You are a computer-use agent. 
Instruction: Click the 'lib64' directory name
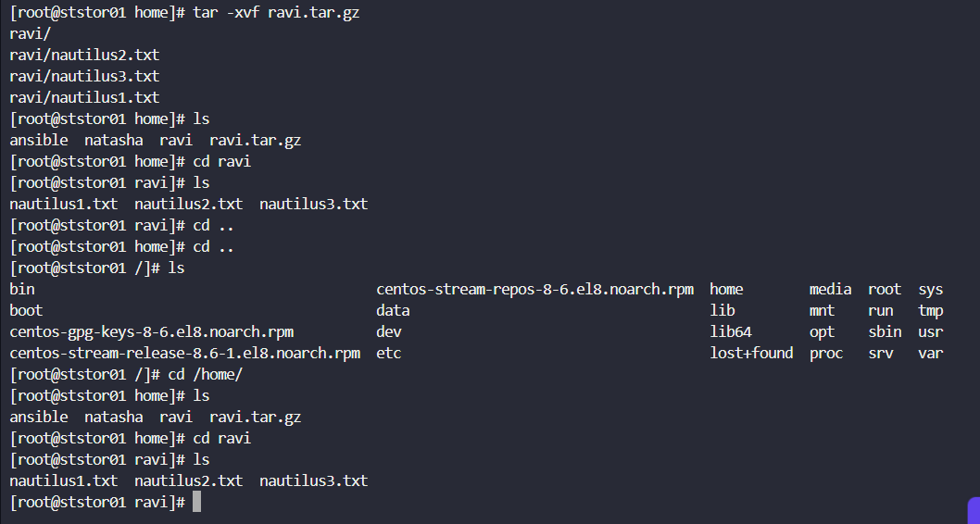[x=730, y=331]
